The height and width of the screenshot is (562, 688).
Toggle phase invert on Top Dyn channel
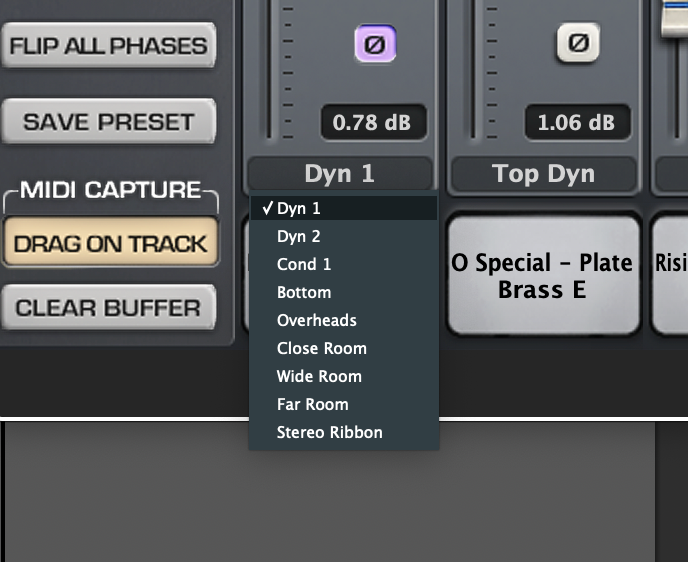(578, 43)
